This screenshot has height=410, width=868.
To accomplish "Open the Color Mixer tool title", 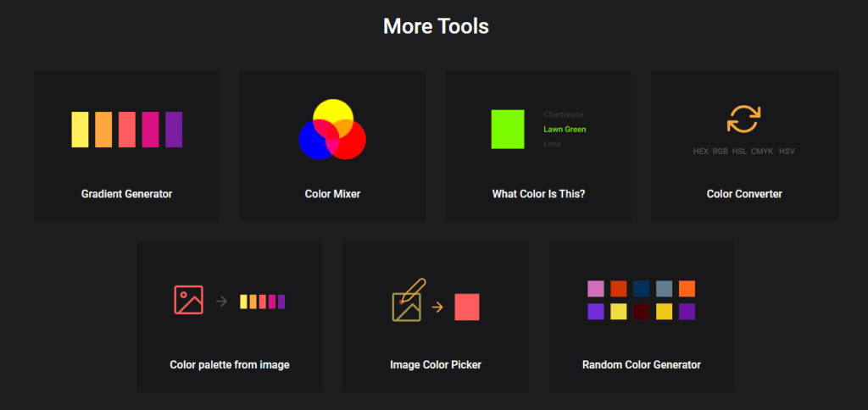I will [332, 194].
